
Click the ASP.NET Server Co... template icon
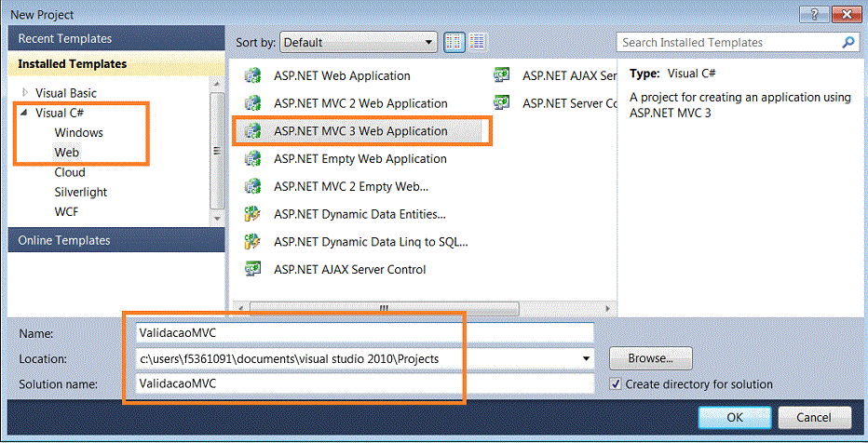[x=502, y=103]
